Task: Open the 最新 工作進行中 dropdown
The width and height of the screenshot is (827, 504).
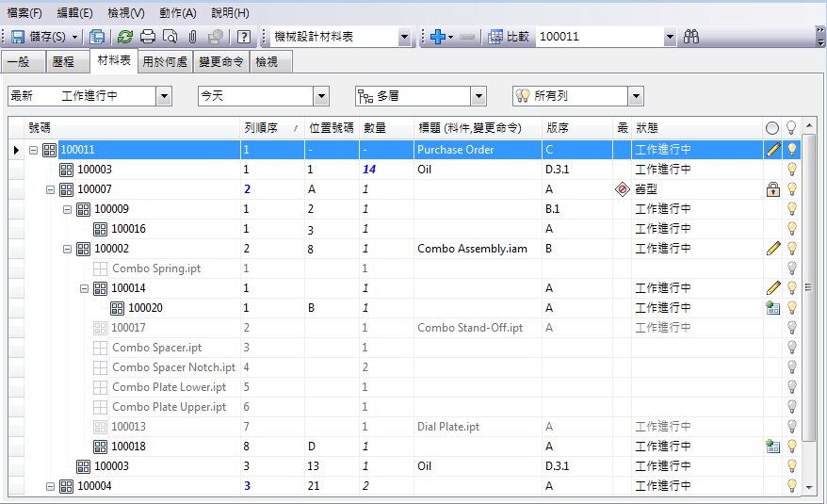Action: (x=164, y=96)
